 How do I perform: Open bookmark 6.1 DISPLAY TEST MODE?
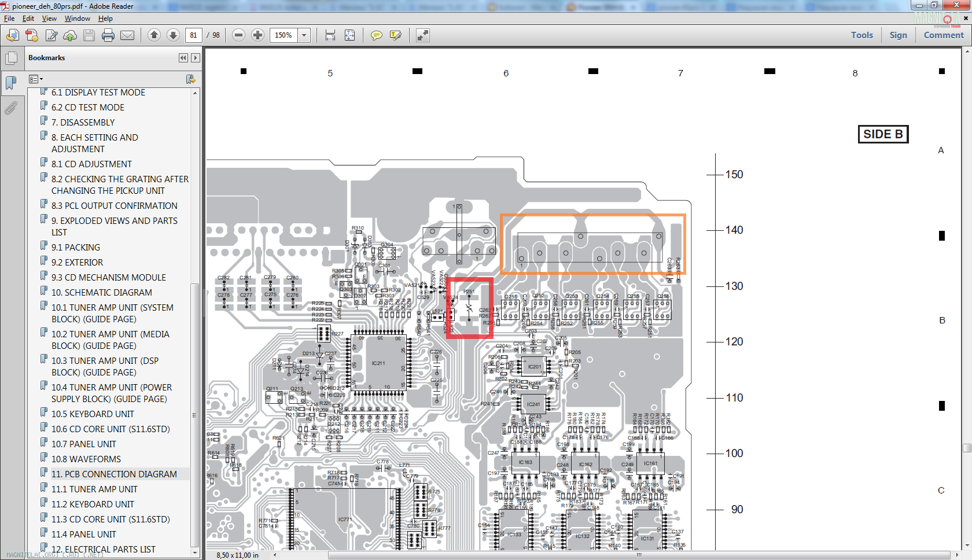(x=98, y=93)
